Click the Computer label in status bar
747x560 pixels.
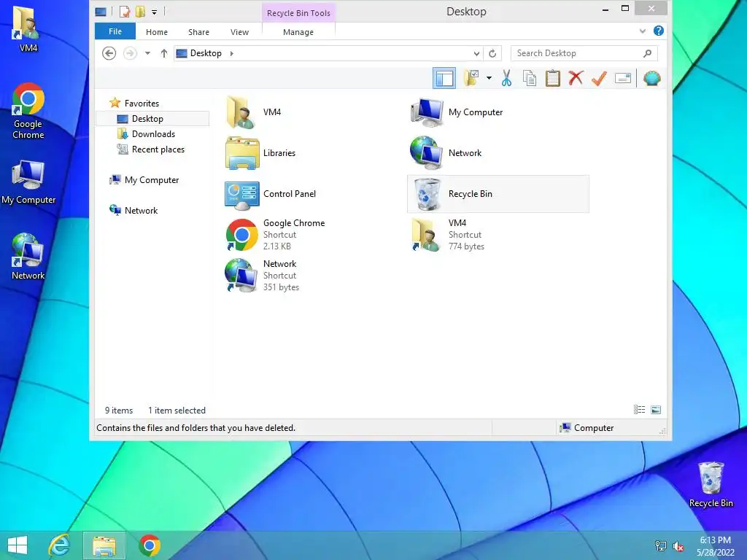point(594,427)
